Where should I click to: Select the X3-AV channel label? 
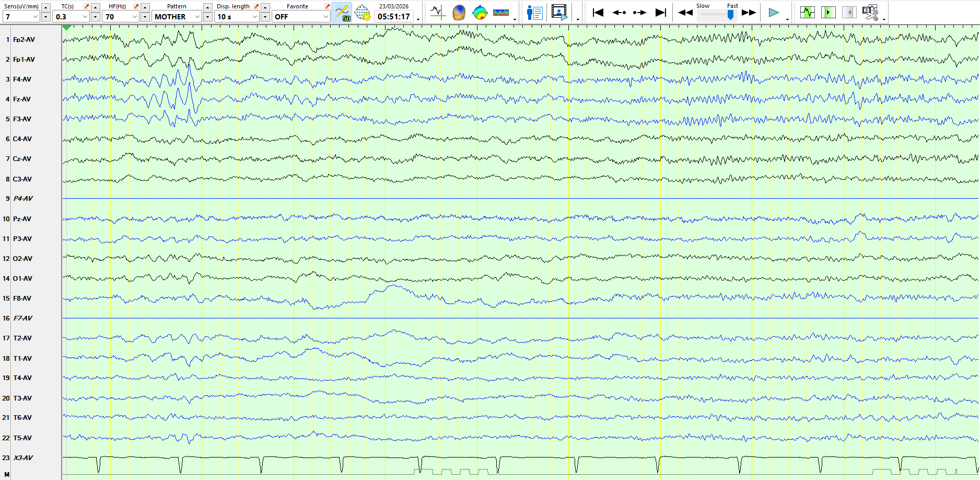click(x=23, y=458)
